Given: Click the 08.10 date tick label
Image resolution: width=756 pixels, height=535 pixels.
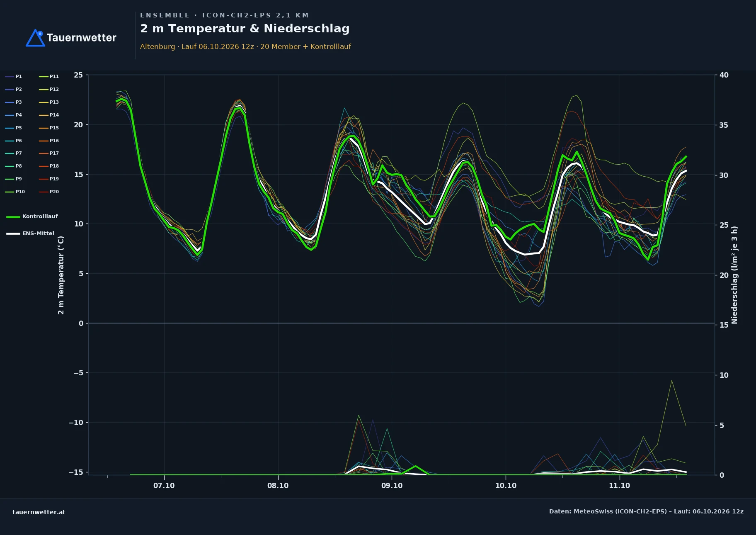Looking at the screenshot, I should coord(278,486).
